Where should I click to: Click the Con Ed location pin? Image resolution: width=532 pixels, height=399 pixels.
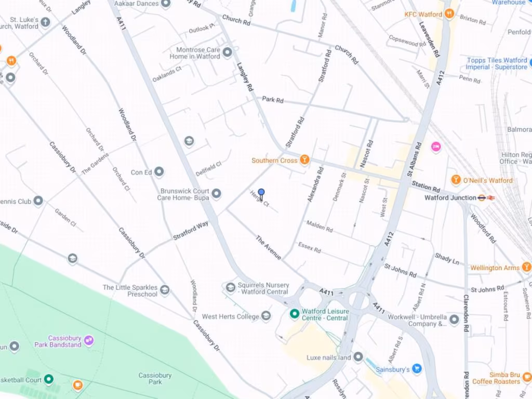pos(159,171)
